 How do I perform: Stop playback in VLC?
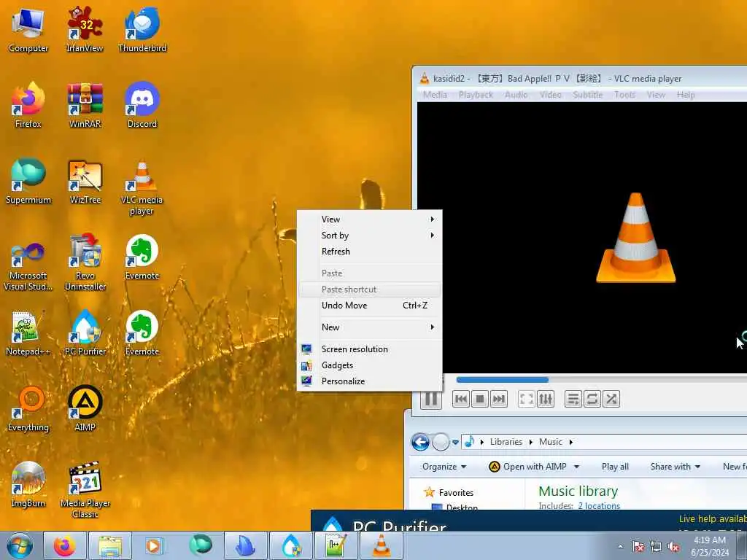tap(480, 399)
